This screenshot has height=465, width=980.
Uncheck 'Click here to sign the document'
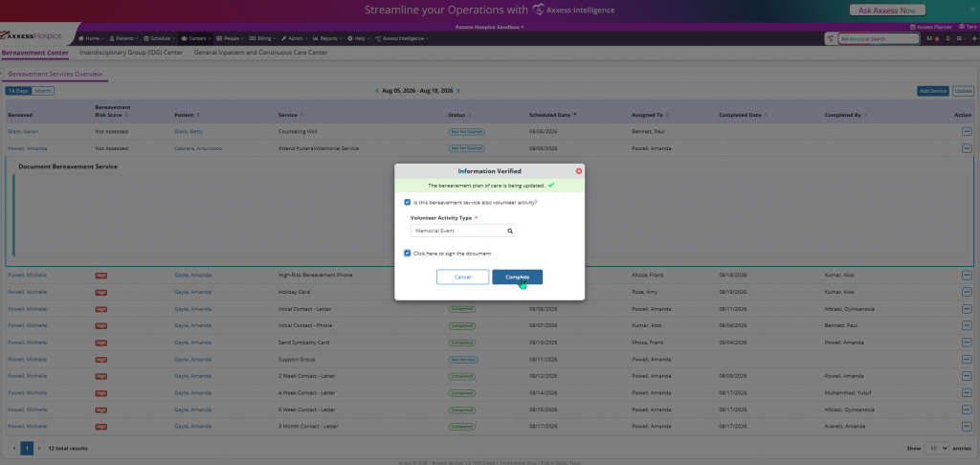click(408, 254)
